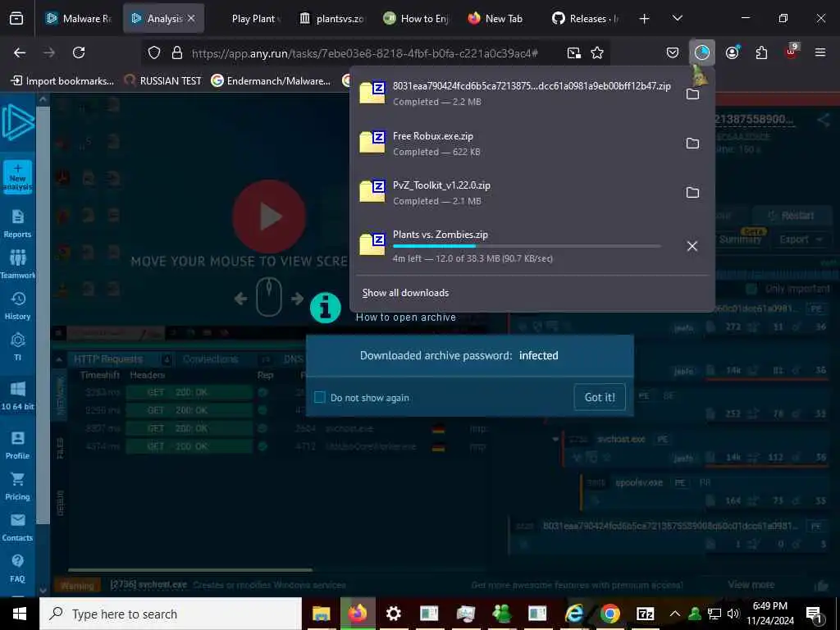
Task: Open Firefox application menu
Action: click(820, 52)
